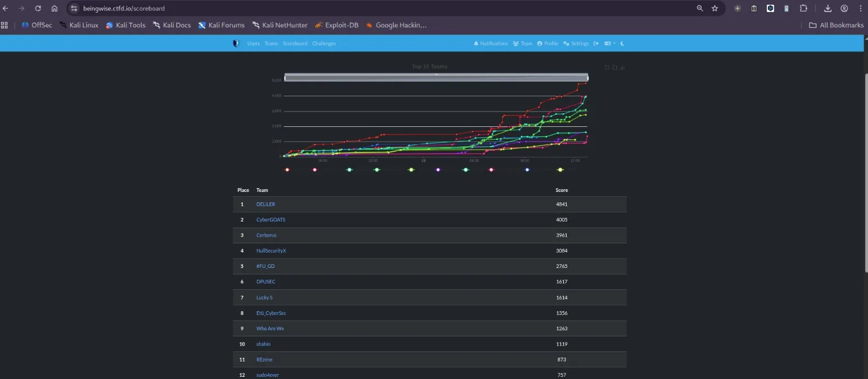The width and height of the screenshot is (868, 379).
Task: Open the DELiLER team page
Action: click(x=266, y=204)
